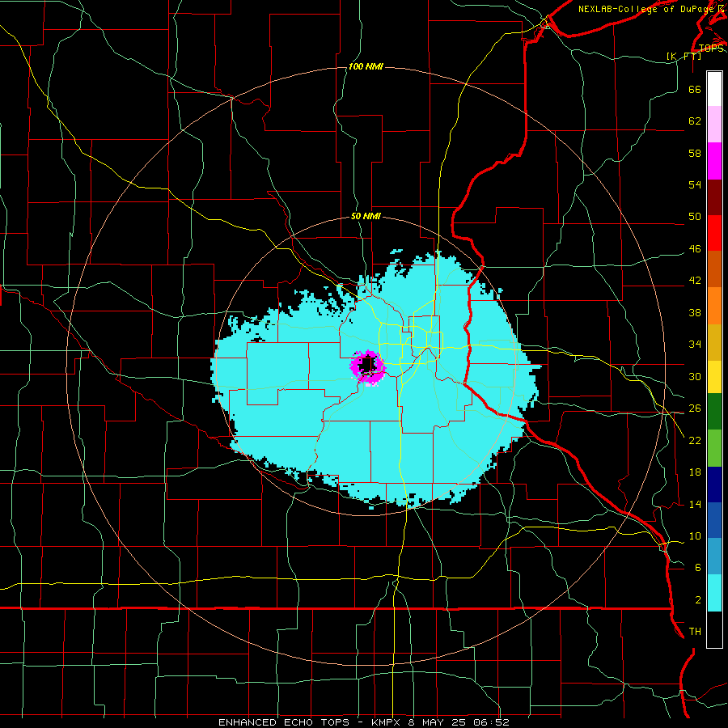728x728 pixels.
Task: Click the medium blue 18 kft swatch
Action: (714, 520)
